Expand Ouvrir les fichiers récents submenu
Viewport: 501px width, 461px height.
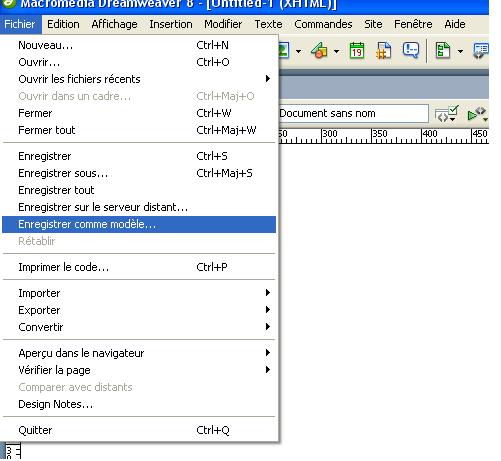(x=139, y=79)
